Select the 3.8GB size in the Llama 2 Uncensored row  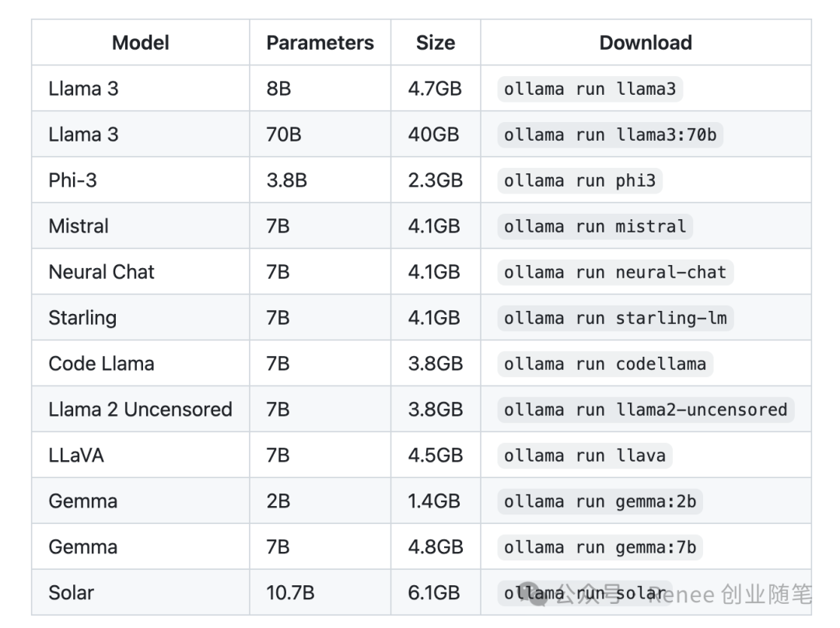pyautogui.click(x=436, y=410)
